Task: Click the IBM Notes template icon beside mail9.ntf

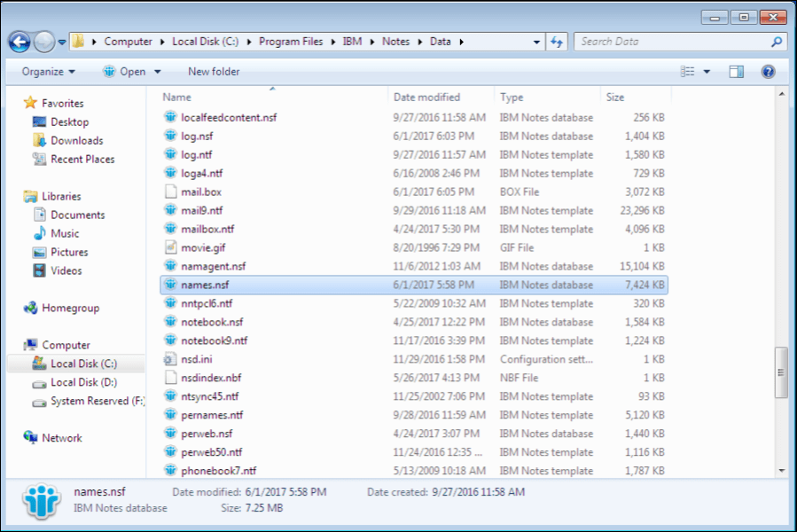Action: pos(169,210)
